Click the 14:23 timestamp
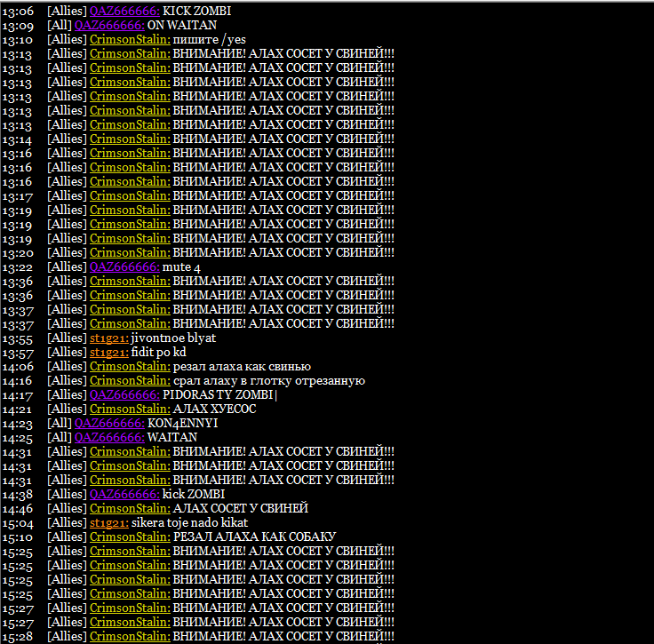Viewport: 654px width, 644px height. [x=18, y=424]
